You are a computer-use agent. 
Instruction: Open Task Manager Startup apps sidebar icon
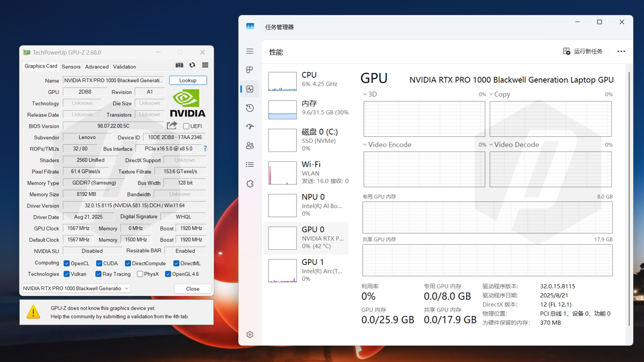pyautogui.click(x=250, y=127)
